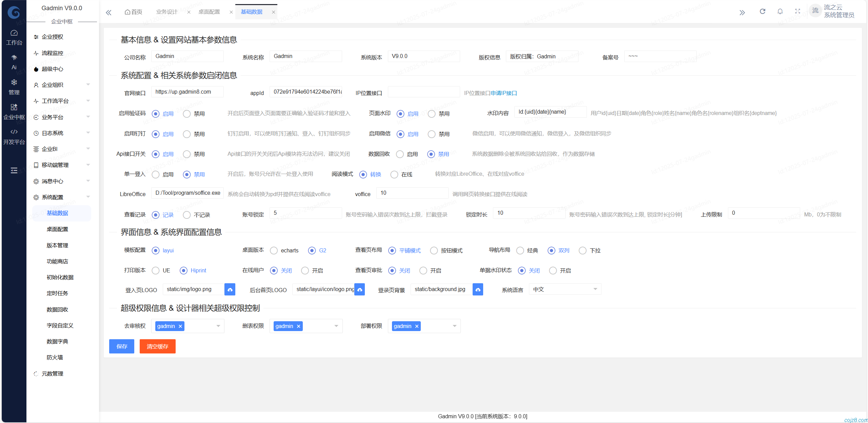Viewport: 868px width, 423px height.
Task: Switch to the 桌面配置 tab
Action: point(209,12)
